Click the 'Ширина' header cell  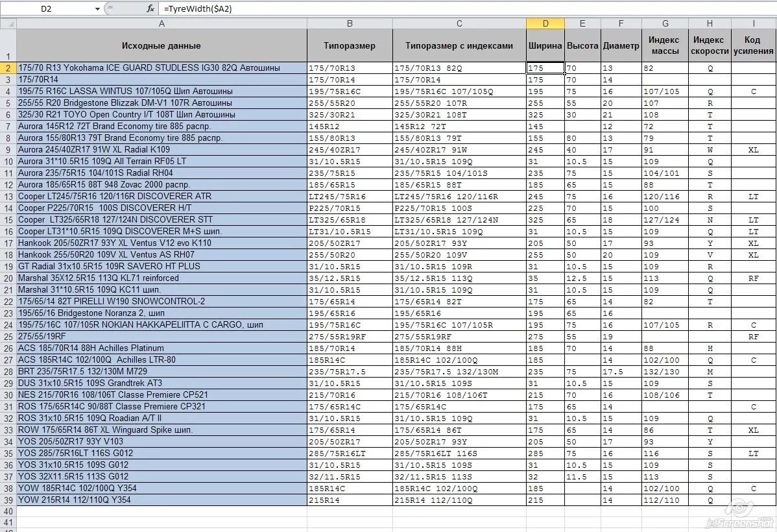(545, 45)
